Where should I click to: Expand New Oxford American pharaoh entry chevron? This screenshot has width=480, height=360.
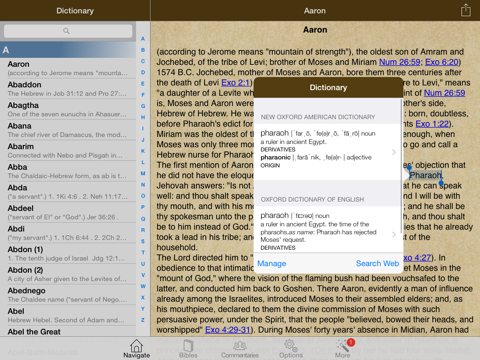(x=394, y=152)
